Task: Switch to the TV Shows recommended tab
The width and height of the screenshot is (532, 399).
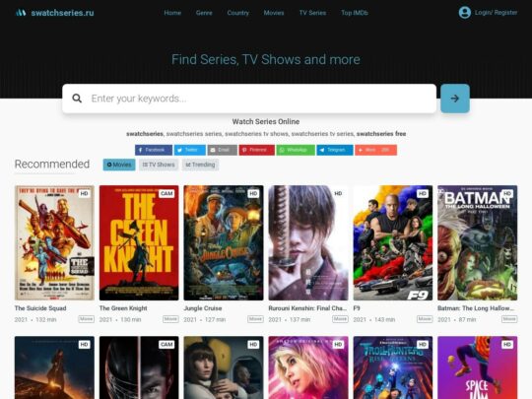Action: pos(158,165)
